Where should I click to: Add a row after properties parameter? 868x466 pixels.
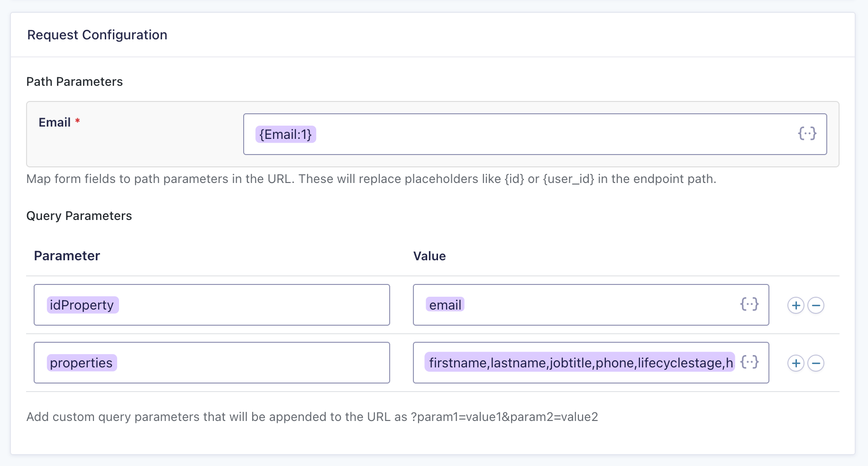pyautogui.click(x=795, y=363)
